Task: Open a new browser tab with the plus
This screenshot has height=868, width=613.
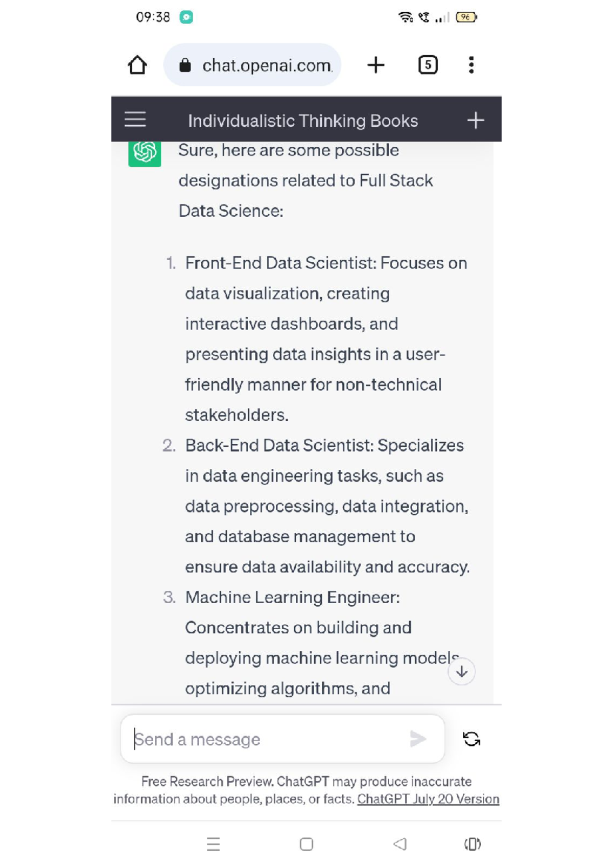Action: pyautogui.click(x=376, y=64)
